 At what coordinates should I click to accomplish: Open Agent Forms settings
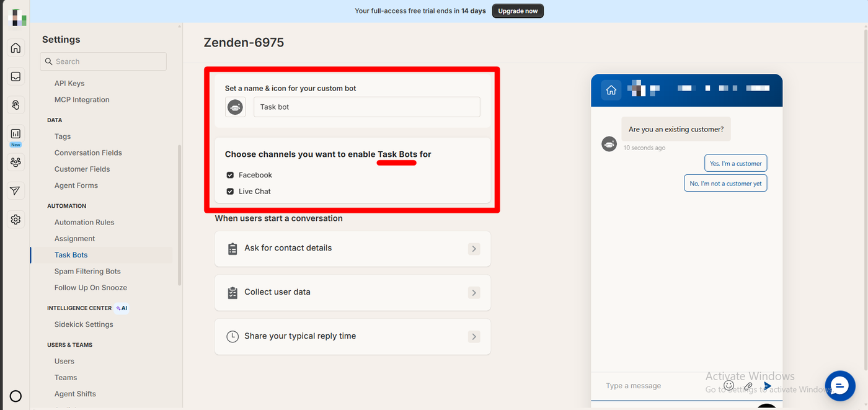click(76, 185)
